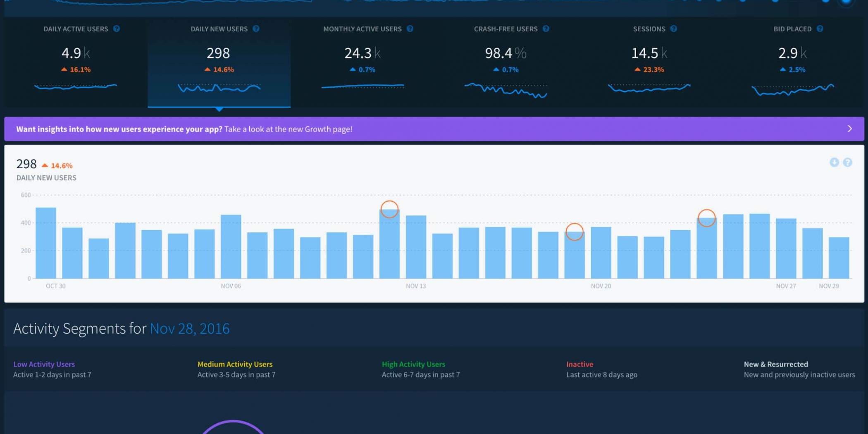Screen dimensions: 868x434
Task: Click the circled annotation on the Nov 12 bar
Action: point(389,210)
